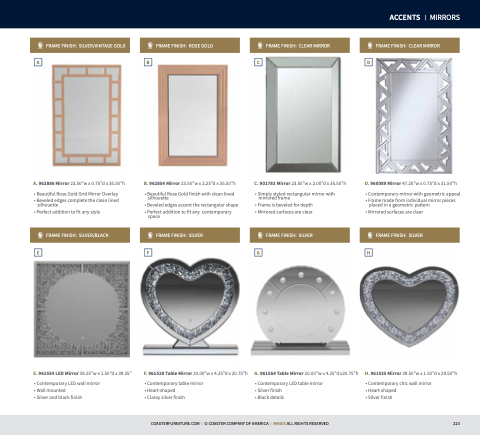Viewport: 480px width, 435px height.
Task: Click the Frame Finish: Silver/Black banner
Action: (80, 235)
